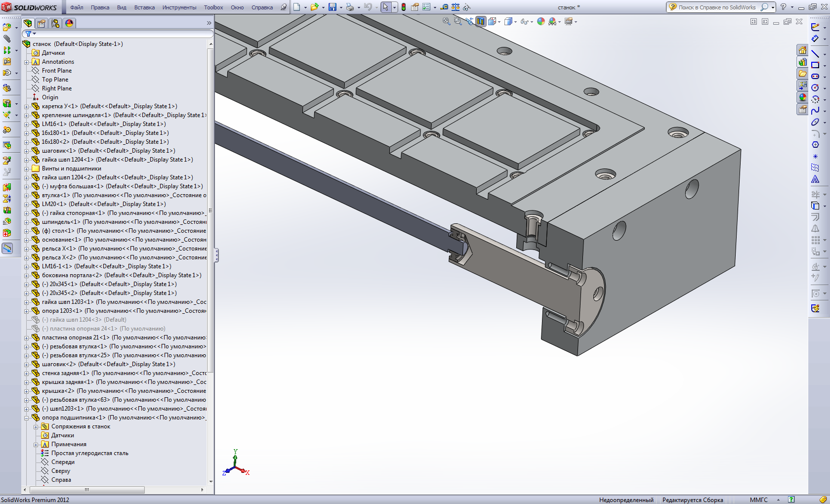Expand the panel with the double chevron

(209, 23)
